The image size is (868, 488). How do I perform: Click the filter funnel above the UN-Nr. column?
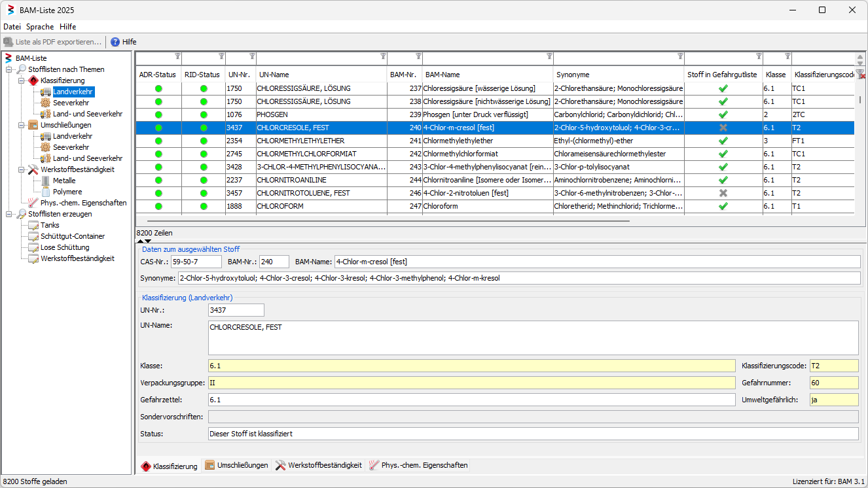coord(253,56)
